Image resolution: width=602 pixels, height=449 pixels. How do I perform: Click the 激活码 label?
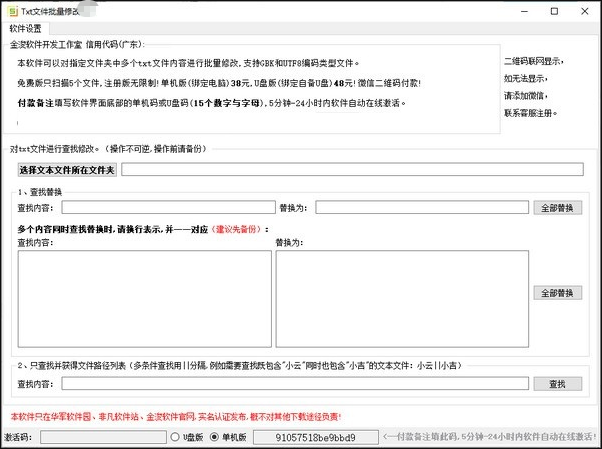click(18, 437)
